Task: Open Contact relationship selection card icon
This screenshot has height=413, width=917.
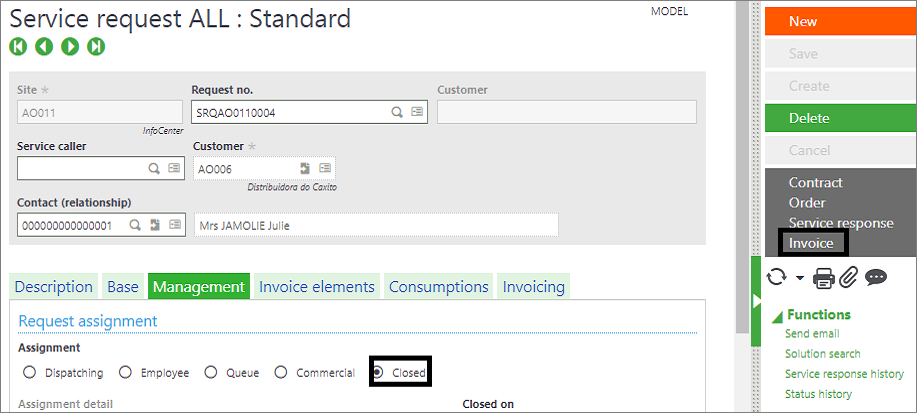Action: coord(175,225)
